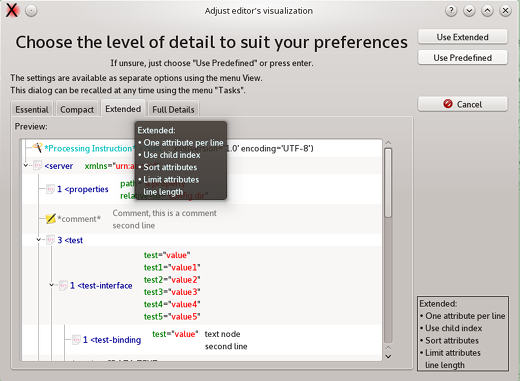Click the test5="value5" attribute
This screenshot has width=520, height=381.
pos(172,317)
